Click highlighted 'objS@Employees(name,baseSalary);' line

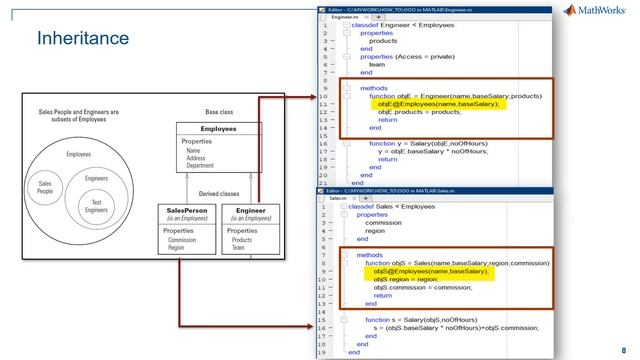pos(431,271)
